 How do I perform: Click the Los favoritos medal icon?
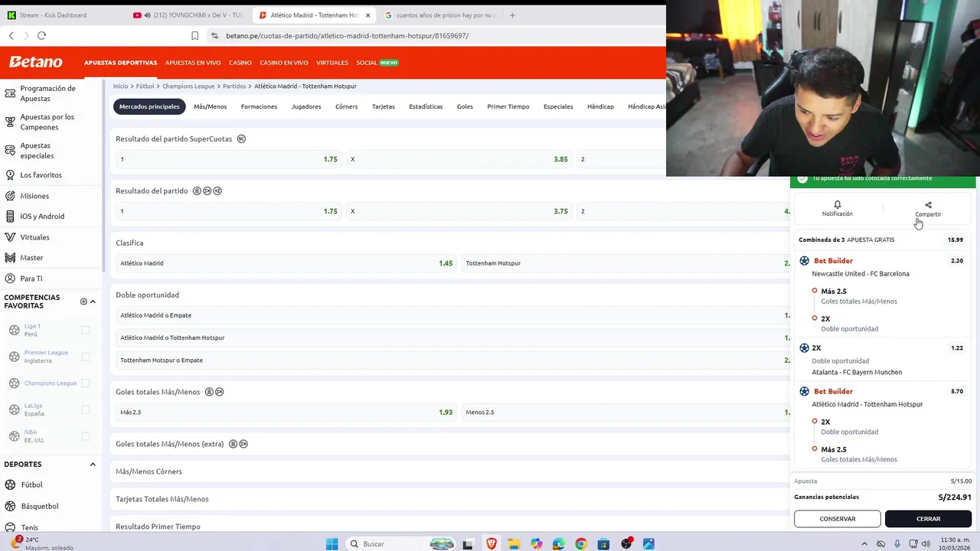click(x=10, y=174)
